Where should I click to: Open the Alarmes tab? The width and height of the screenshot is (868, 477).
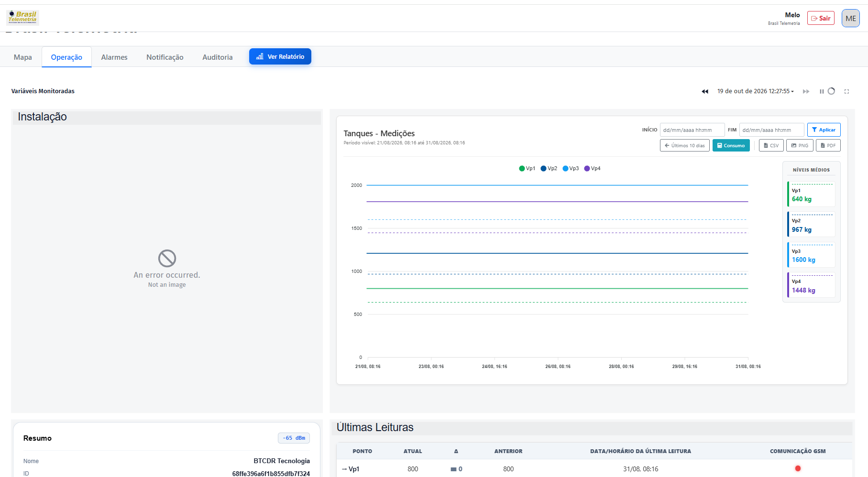(x=114, y=57)
